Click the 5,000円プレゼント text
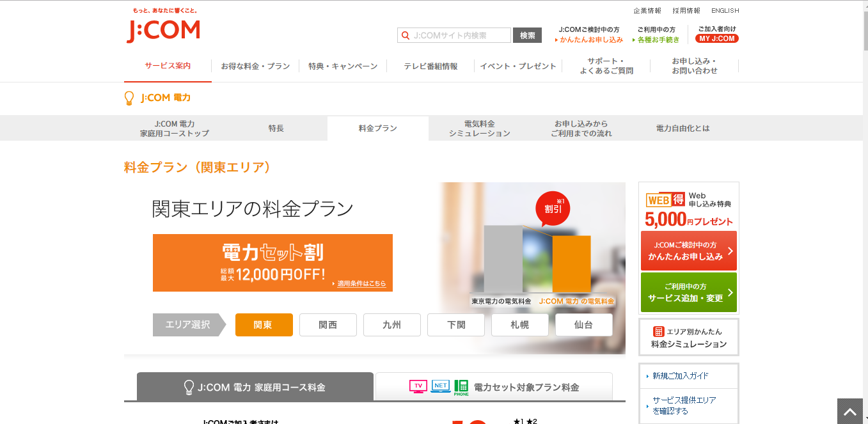The height and width of the screenshot is (424, 868). pos(689,220)
